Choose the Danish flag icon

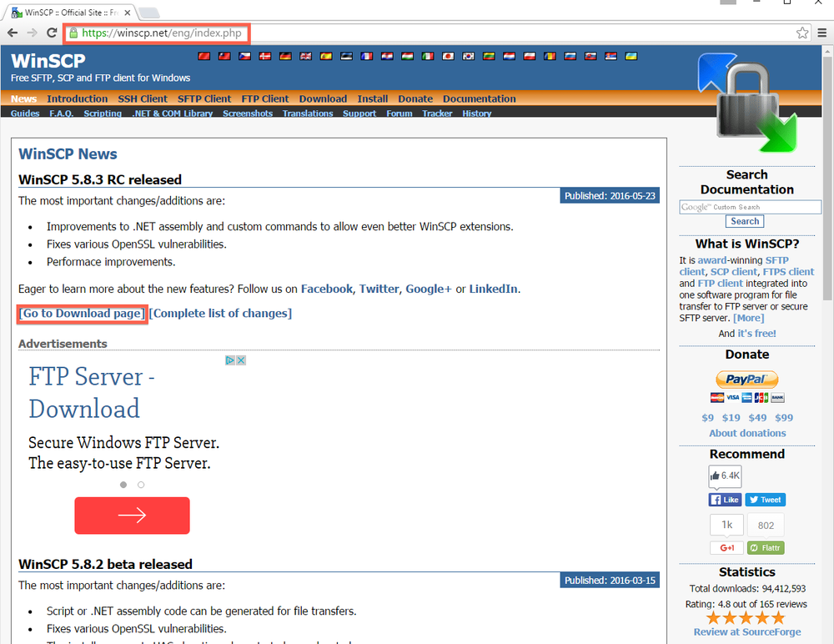point(265,56)
